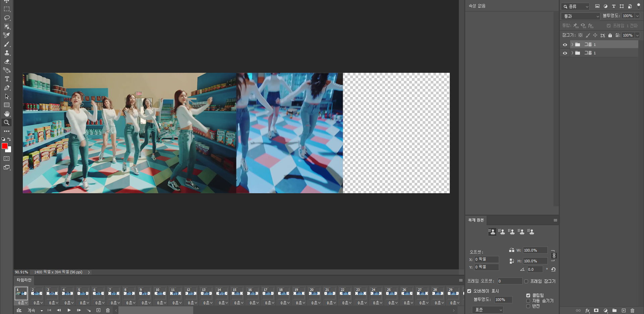Select the Rectangular Marquee tool
Viewport: 644px width, 314px height.
click(x=7, y=9)
